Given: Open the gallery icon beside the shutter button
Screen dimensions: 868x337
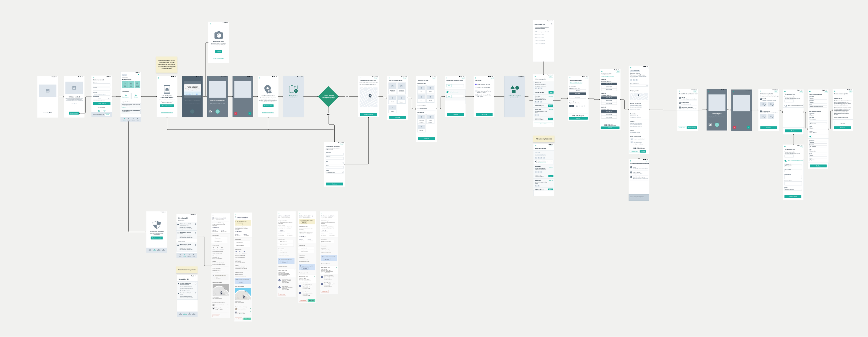Looking at the screenshot, I should [x=211, y=111].
